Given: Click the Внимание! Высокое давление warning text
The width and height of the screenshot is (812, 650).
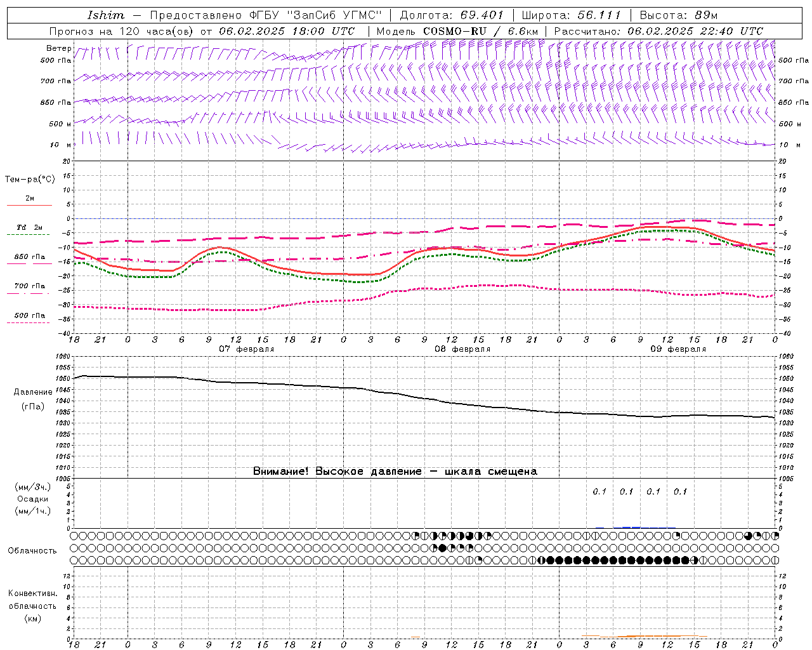Looking at the screenshot, I should click(395, 472).
